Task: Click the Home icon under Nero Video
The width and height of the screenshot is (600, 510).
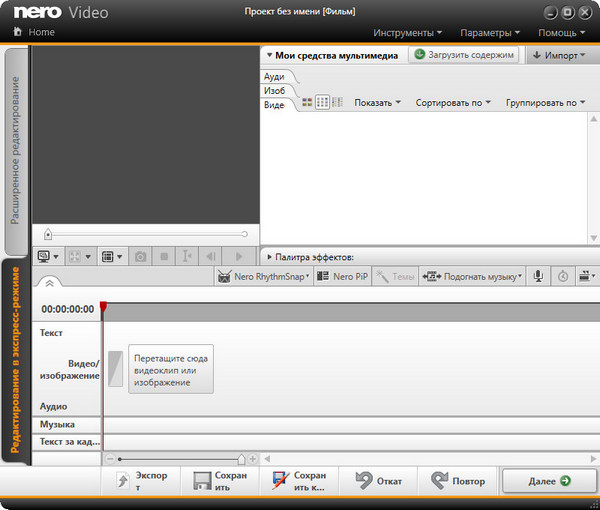Action: pyautogui.click(x=17, y=32)
